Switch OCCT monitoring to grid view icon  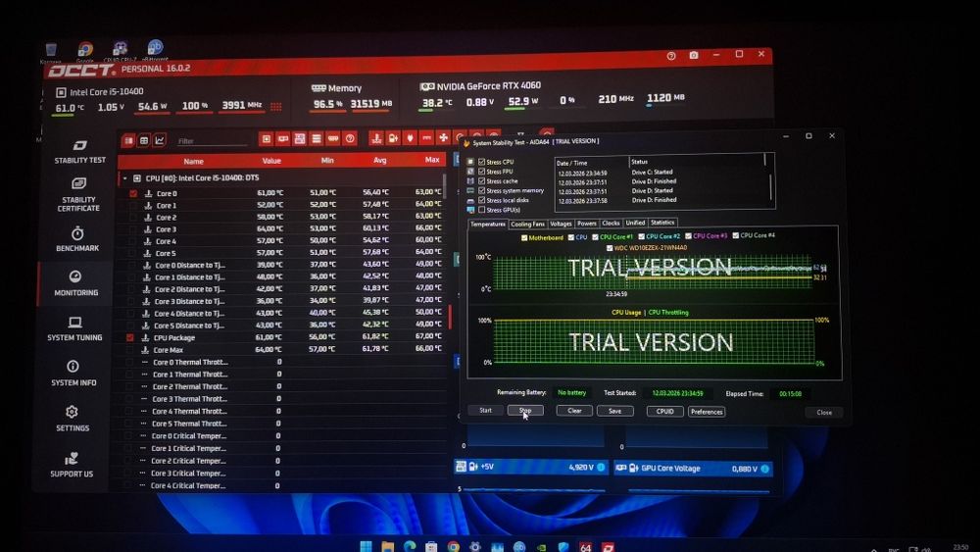[x=144, y=140]
